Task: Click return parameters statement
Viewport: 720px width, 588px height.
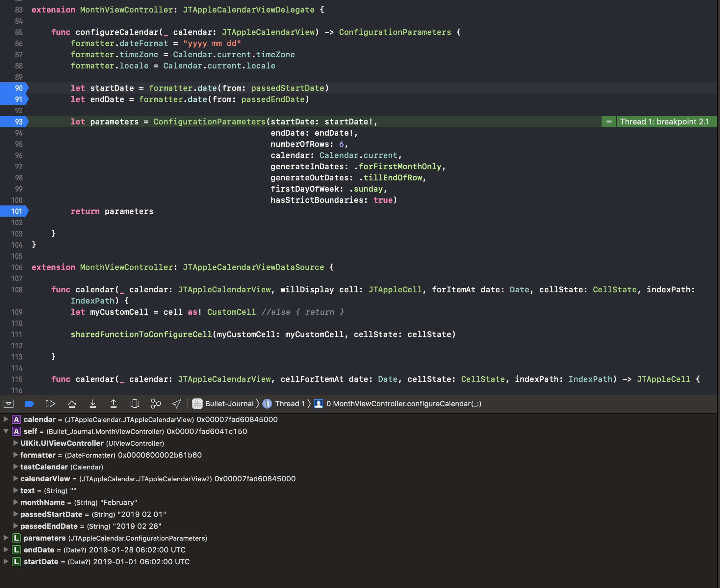Action: pos(112,211)
